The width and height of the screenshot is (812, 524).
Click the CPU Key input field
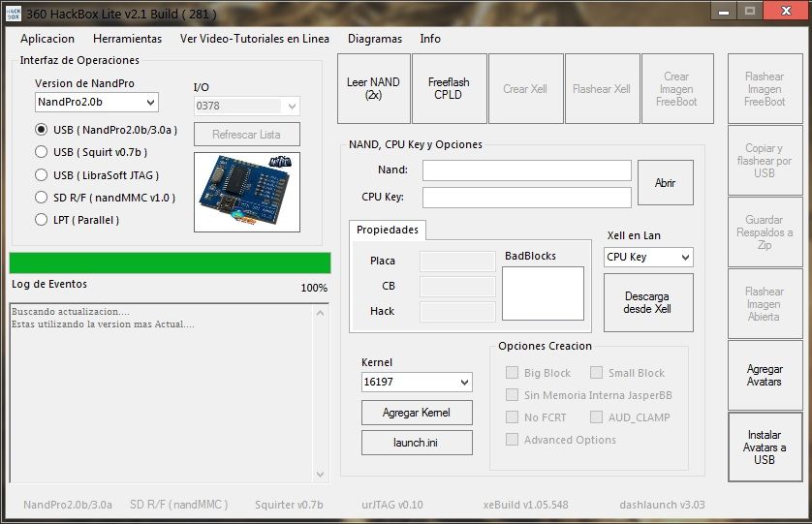[527, 198]
